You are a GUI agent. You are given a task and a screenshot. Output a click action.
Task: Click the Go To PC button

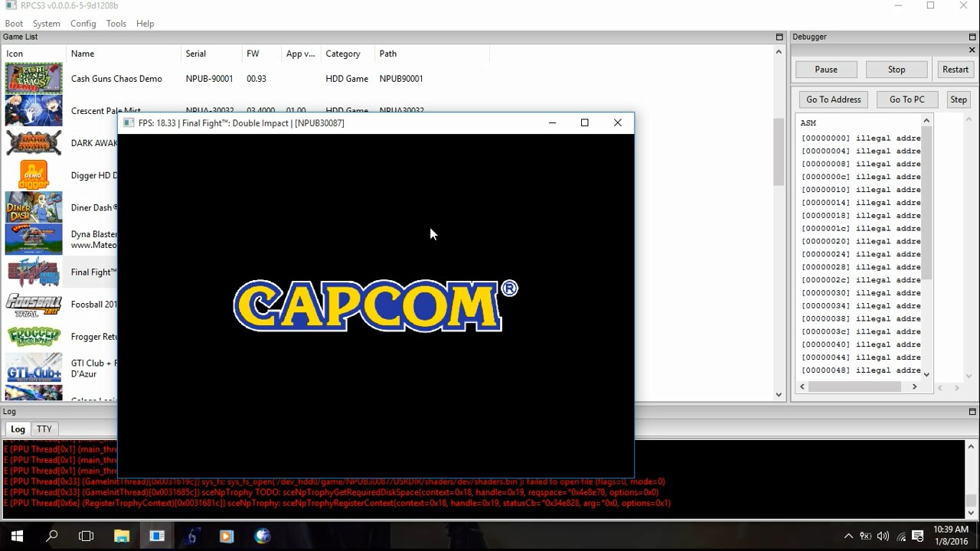907,99
